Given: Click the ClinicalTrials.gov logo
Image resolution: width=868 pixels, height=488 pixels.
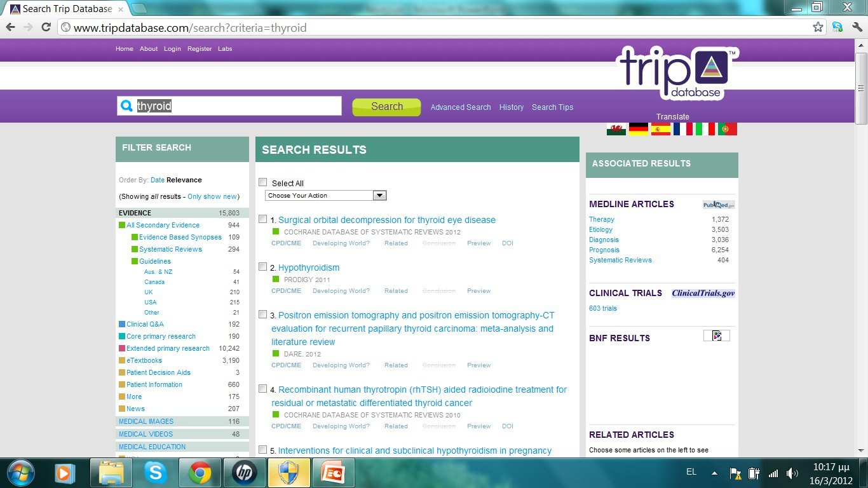Looking at the screenshot, I should tap(703, 293).
